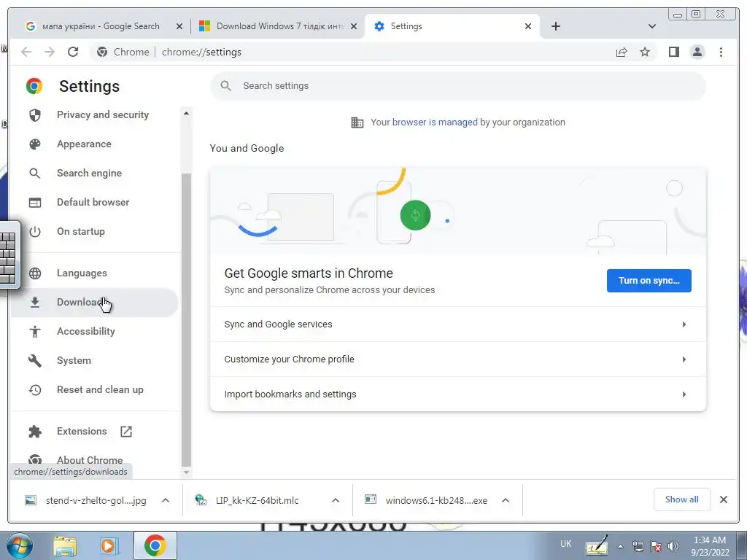
Task: Open Extensions page link
Action: [82, 431]
